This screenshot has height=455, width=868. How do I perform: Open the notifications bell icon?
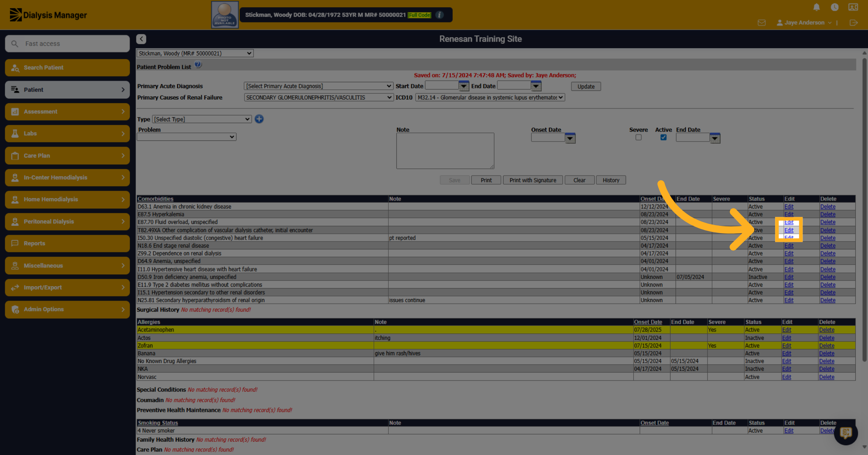816,7
